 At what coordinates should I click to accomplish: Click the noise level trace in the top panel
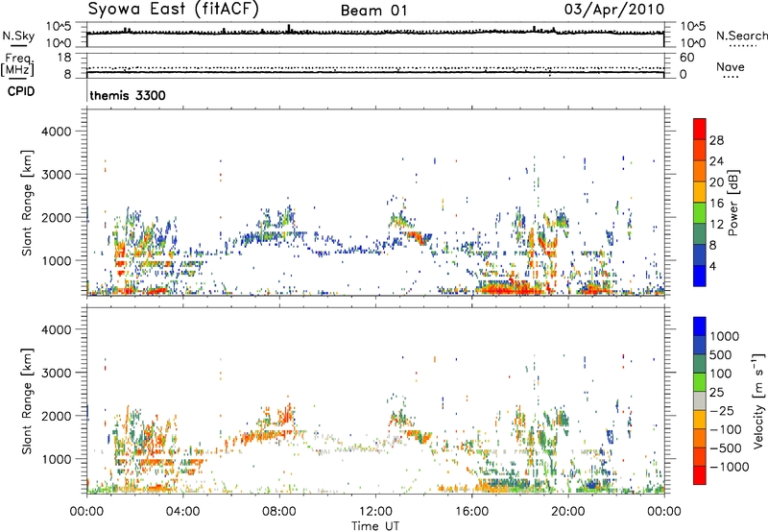pos(375,33)
